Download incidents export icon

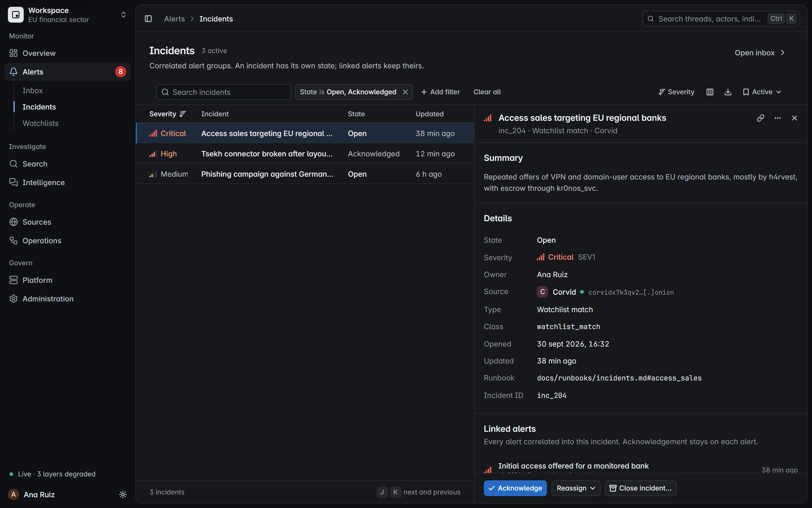tap(728, 92)
